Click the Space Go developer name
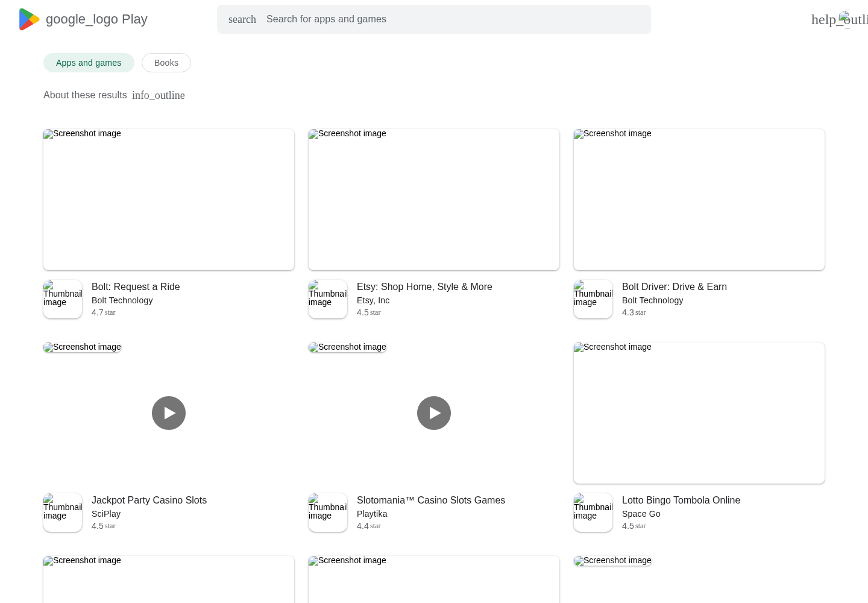This screenshot has height=603, width=868. coord(641,514)
